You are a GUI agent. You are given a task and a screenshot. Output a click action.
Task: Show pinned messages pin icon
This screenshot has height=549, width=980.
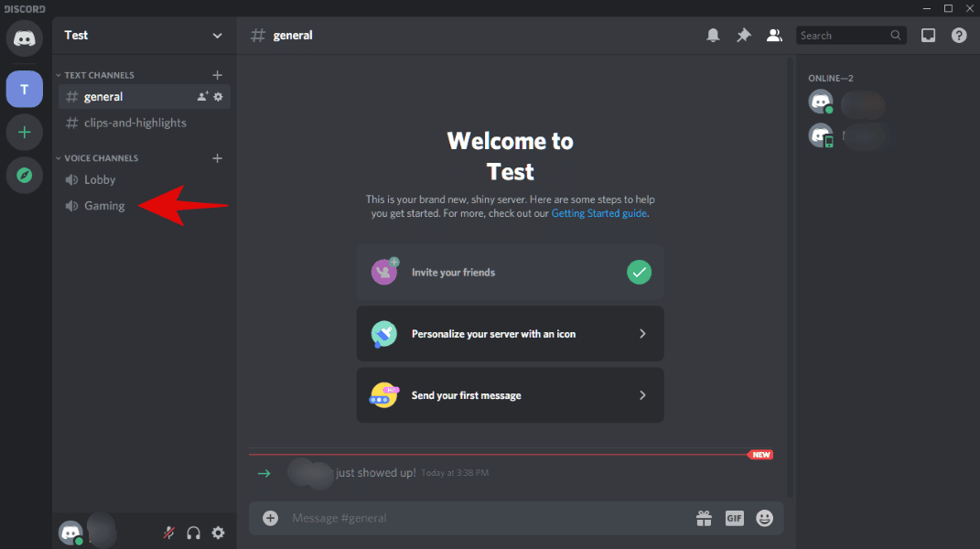tap(744, 35)
